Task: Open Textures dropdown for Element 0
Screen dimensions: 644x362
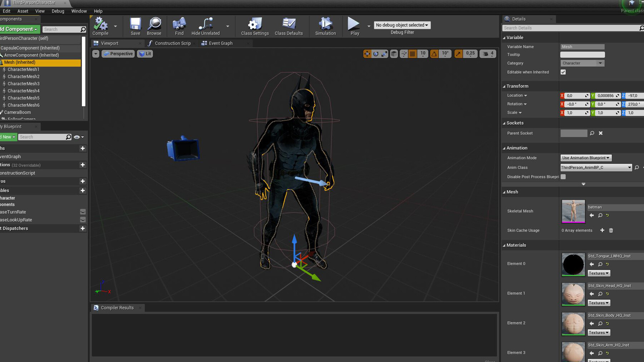Action: (599, 273)
